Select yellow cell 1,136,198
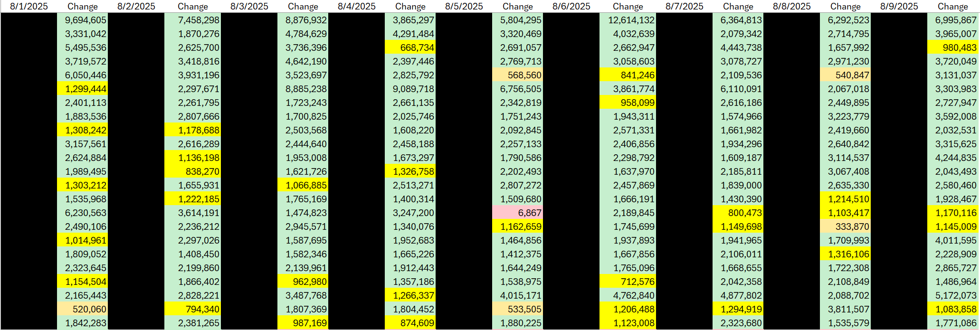Image resolution: width=980 pixels, height=330 pixels. 192,158
